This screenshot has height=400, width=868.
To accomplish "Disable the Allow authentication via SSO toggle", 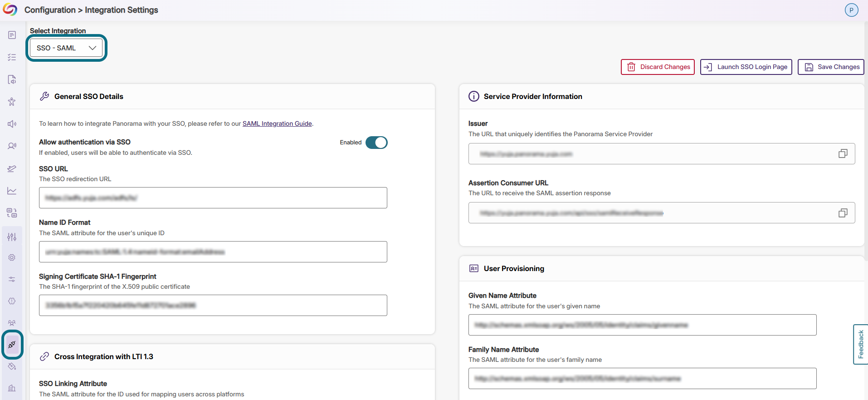I will pos(376,143).
